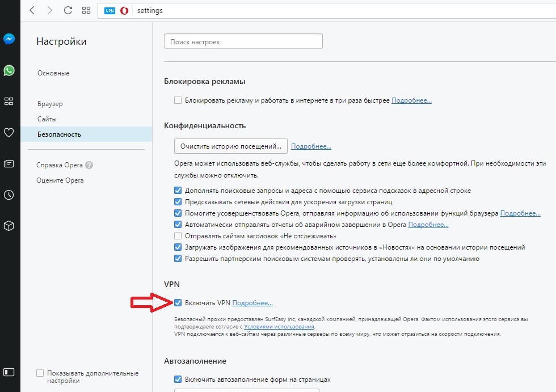
Task: Click the Настройки page title
Action: (x=61, y=41)
